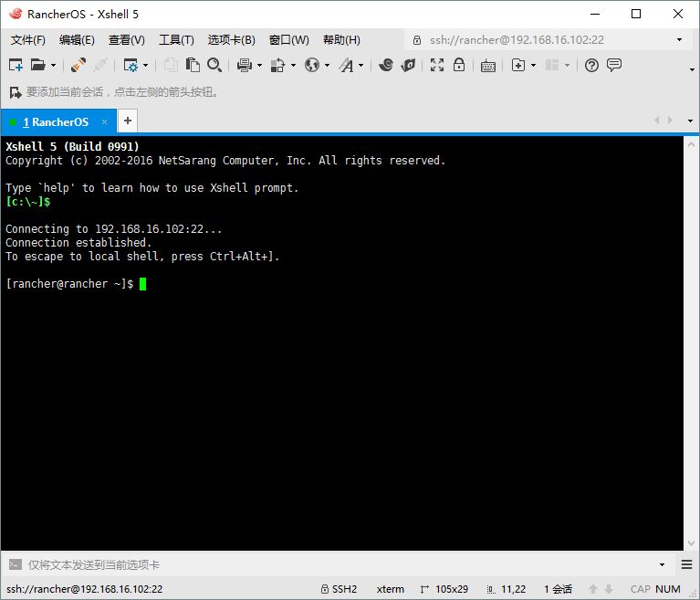The width and height of the screenshot is (700, 600).
Task: Click the New session toolbar icon
Action: pyautogui.click(x=16, y=65)
